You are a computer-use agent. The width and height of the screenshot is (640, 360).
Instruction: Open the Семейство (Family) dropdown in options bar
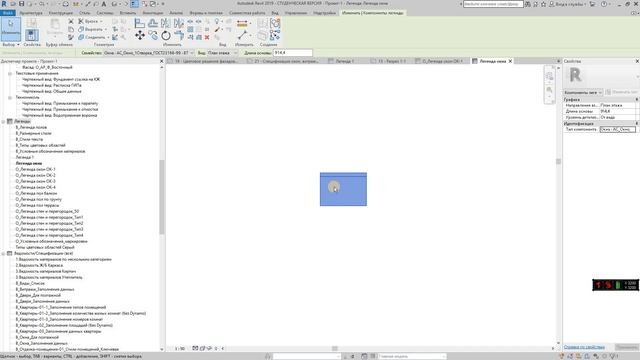(x=148, y=53)
